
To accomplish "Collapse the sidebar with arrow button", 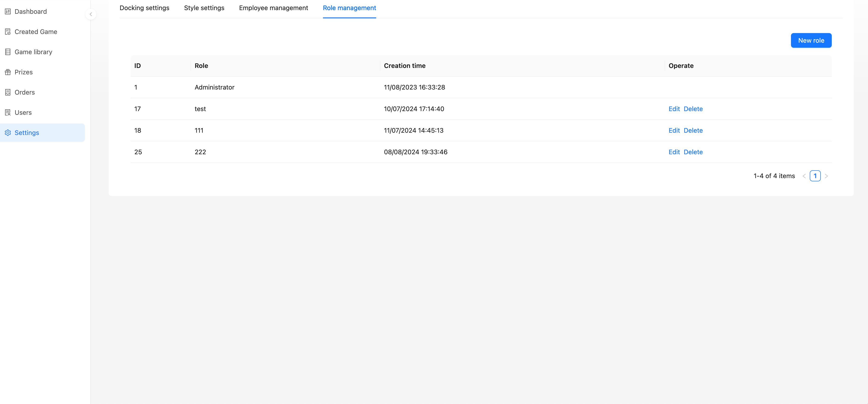I will pos(91,14).
